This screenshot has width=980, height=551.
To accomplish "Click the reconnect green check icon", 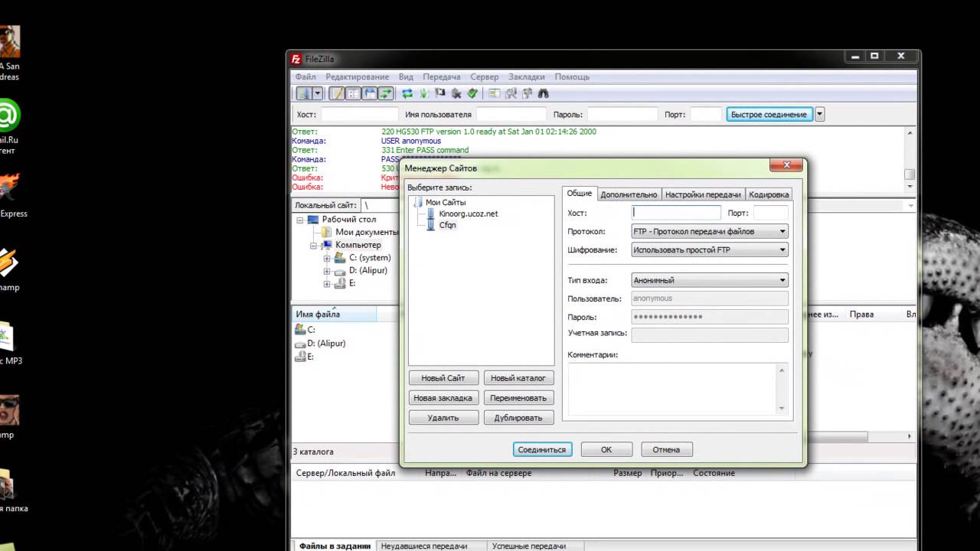I will [472, 93].
